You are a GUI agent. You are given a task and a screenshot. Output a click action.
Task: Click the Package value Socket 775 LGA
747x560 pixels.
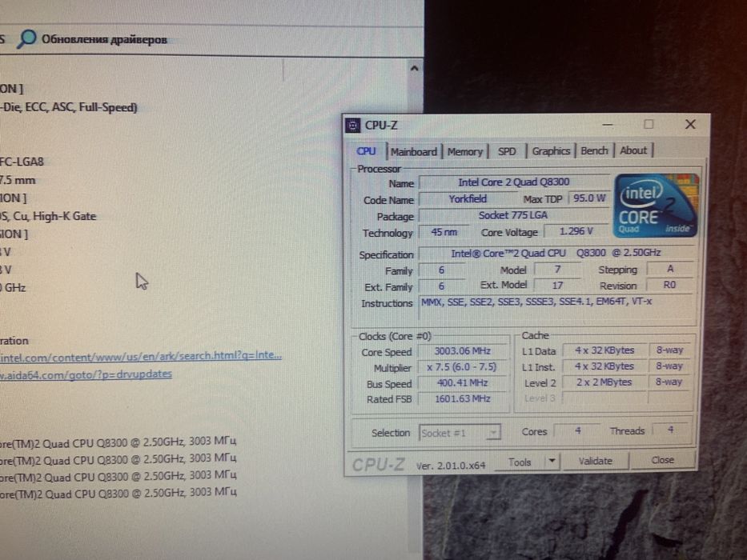click(513, 215)
